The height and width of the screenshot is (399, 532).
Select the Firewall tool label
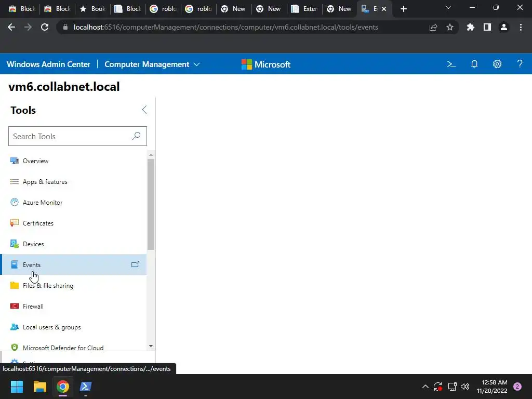[x=33, y=307]
